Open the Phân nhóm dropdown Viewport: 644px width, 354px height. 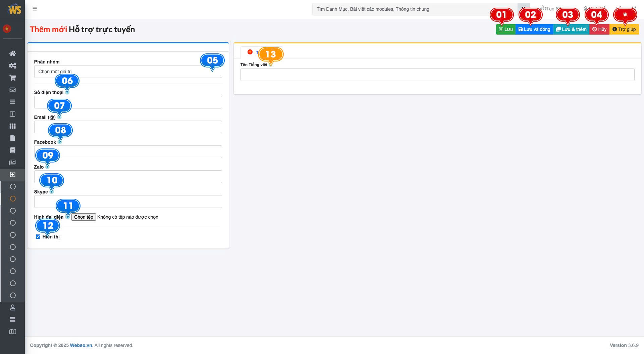pyautogui.click(x=127, y=72)
